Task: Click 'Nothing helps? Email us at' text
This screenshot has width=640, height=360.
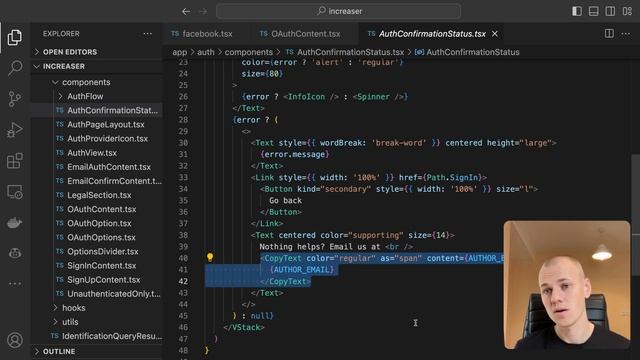Action: click(x=320, y=247)
